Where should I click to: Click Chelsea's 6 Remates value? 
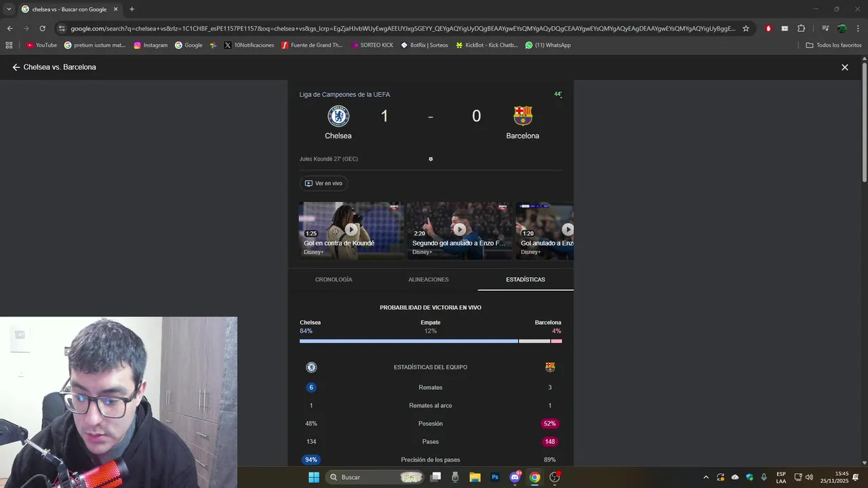pyautogui.click(x=311, y=388)
